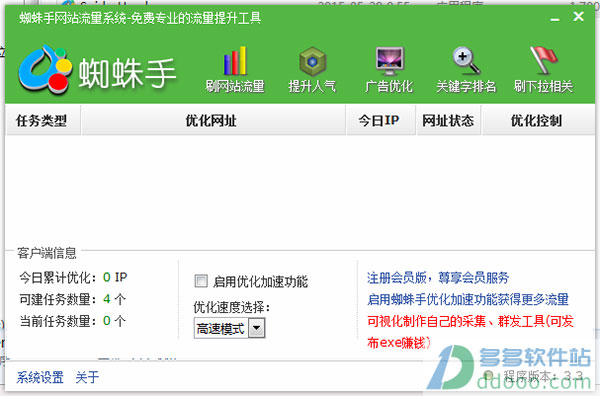Viewport: 600px width, 396px height.
Task: Open the 刷下拉相关 red flag tool
Action: pos(543,70)
